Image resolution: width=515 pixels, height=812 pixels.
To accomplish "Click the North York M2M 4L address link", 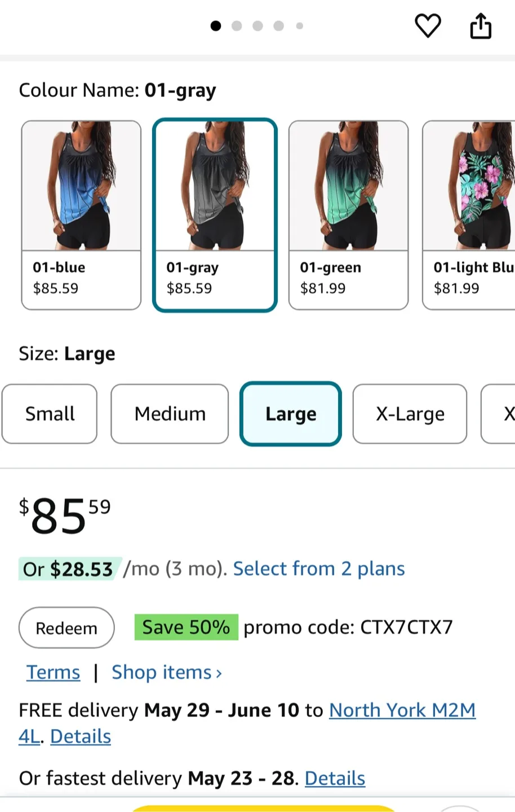I will (x=402, y=710).
